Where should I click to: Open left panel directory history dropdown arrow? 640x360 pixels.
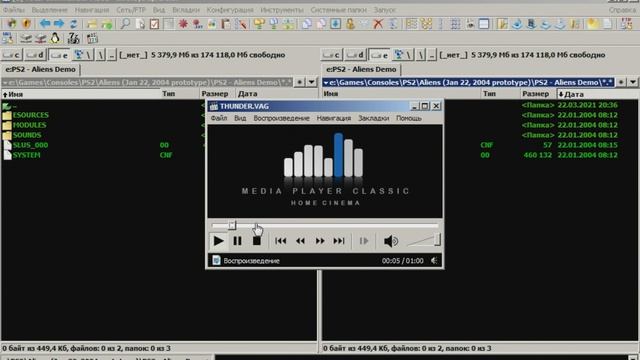pos(311,82)
